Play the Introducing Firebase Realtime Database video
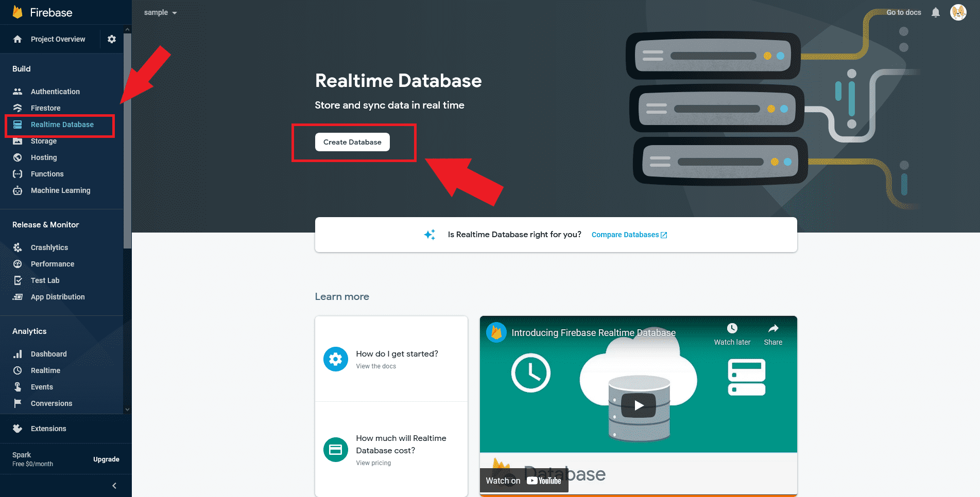Image resolution: width=980 pixels, height=497 pixels. pyautogui.click(x=638, y=405)
